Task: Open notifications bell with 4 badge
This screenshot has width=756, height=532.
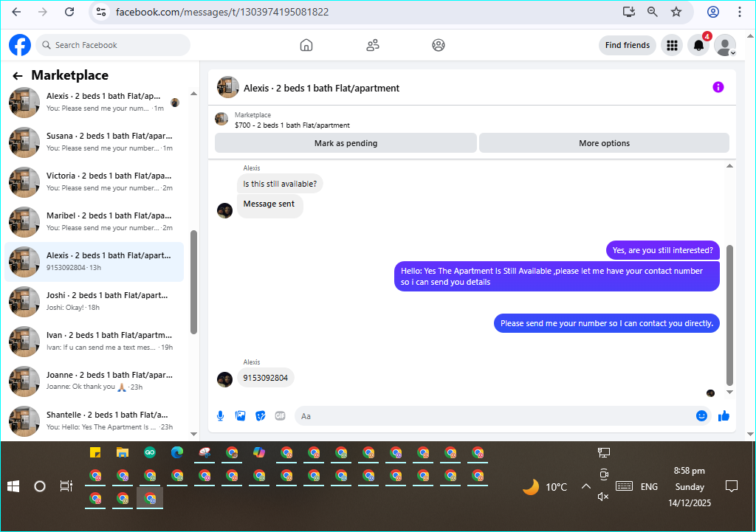Action: pyautogui.click(x=698, y=45)
